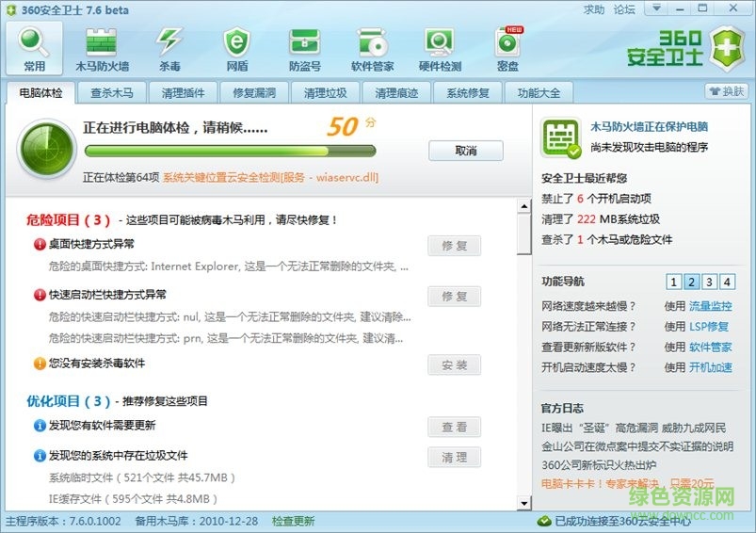Image resolution: width=756 pixels, height=533 pixels.
Task: Click the info icon for 发现您的系统中存在垃圾文件
Action: [40, 456]
